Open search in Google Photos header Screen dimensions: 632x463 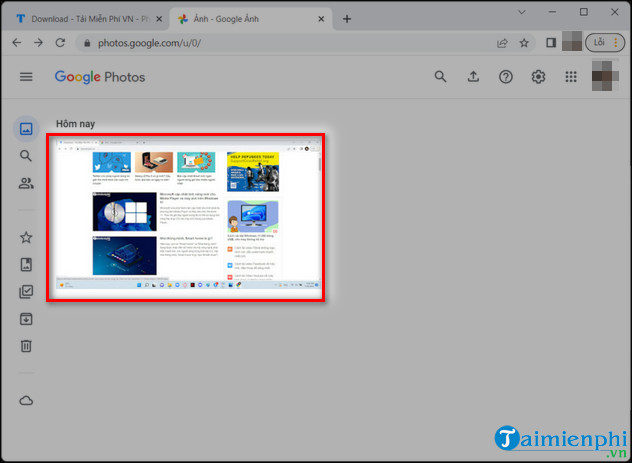pos(440,77)
